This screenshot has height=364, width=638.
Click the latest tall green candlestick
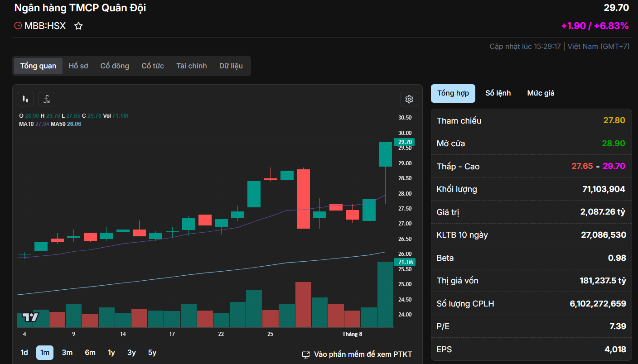point(385,154)
